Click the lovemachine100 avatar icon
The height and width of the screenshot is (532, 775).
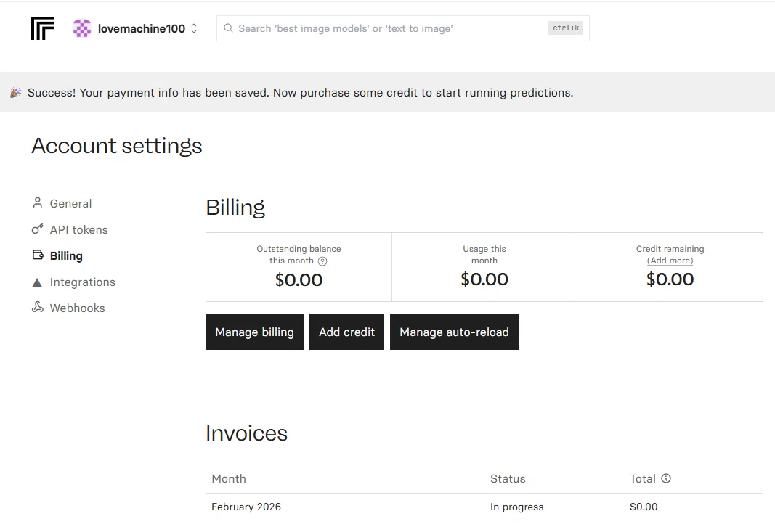82,28
